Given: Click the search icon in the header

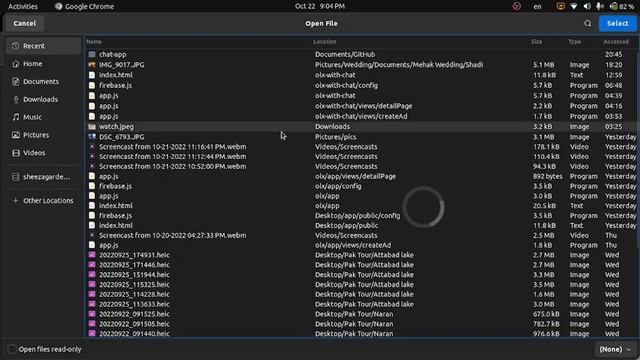Looking at the screenshot, I should (x=587, y=24).
